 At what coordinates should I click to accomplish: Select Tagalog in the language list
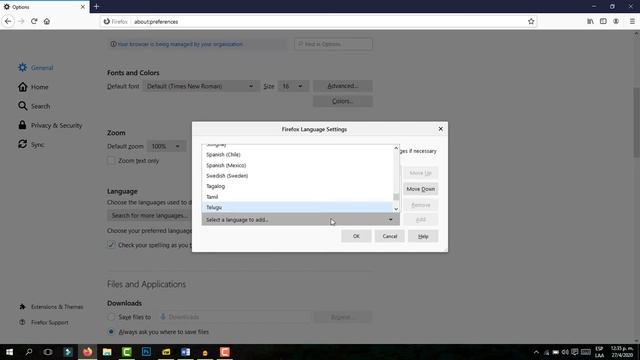click(x=297, y=187)
